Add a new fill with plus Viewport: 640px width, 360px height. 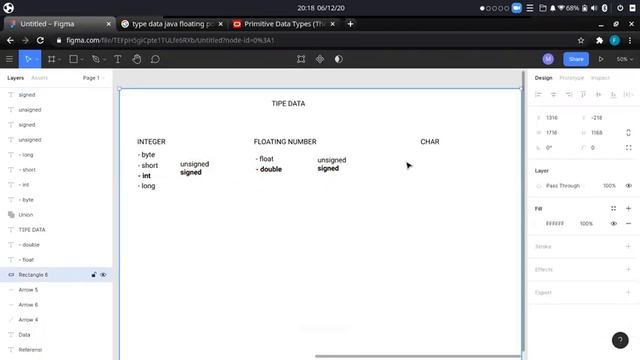629,209
